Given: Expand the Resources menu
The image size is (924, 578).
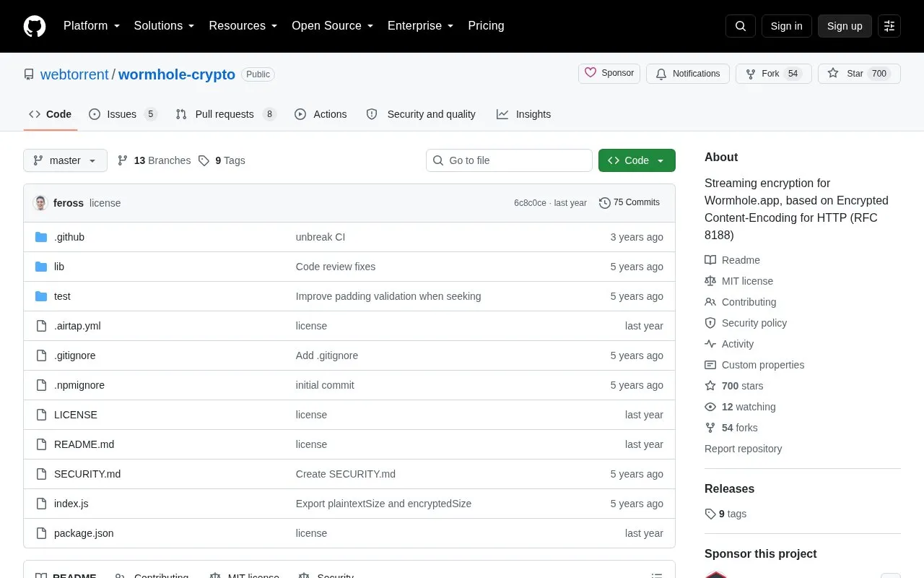Looking at the screenshot, I should [x=243, y=26].
